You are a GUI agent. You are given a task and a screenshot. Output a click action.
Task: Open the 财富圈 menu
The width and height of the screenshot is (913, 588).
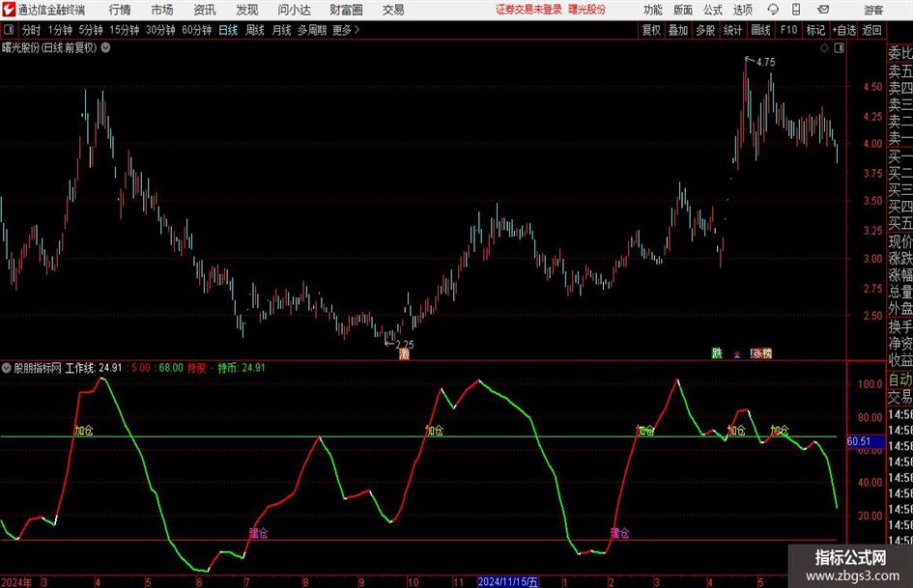point(346,10)
